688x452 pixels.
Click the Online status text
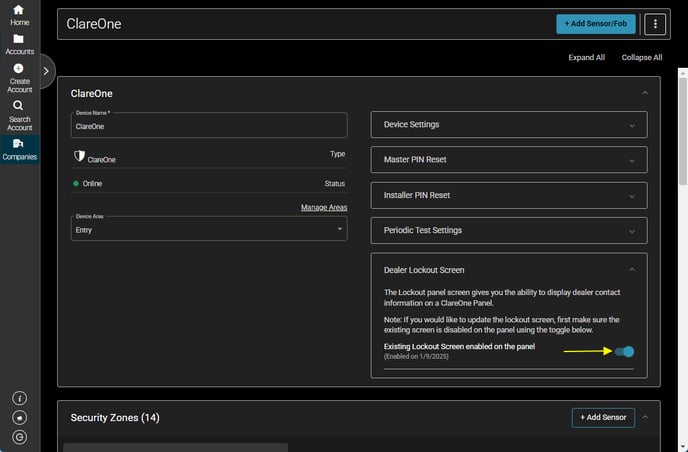(x=92, y=184)
